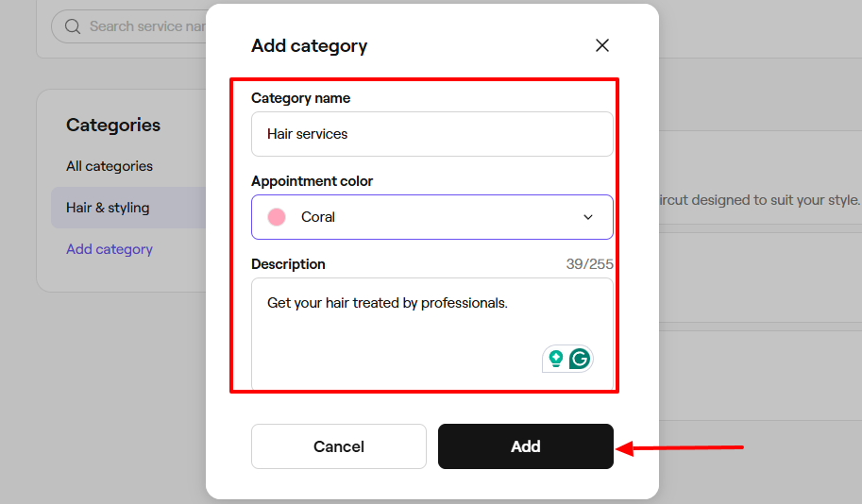Viewport: 862px width, 504px height.
Task: Click the search magnifier icon
Action: pos(73,26)
